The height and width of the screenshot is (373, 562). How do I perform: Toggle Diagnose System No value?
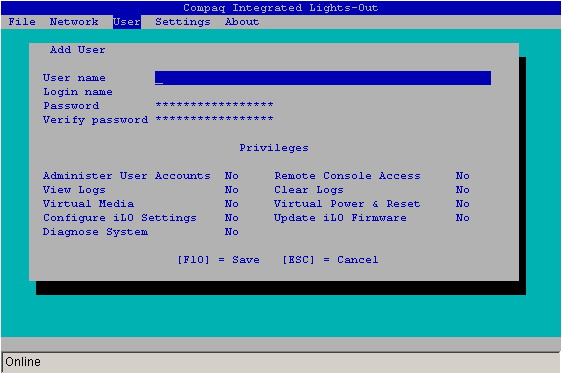[232, 231]
